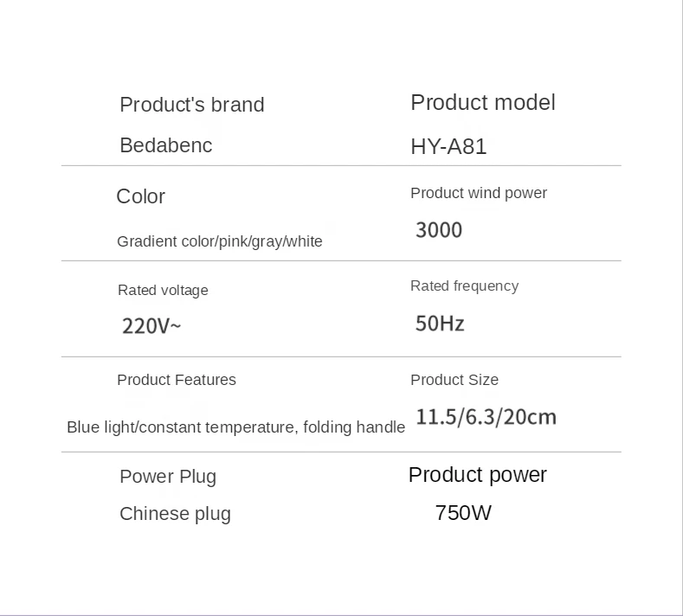The image size is (683, 616).
Task: Click the "Rated voltage" label
Action: [x=163, y=291]
